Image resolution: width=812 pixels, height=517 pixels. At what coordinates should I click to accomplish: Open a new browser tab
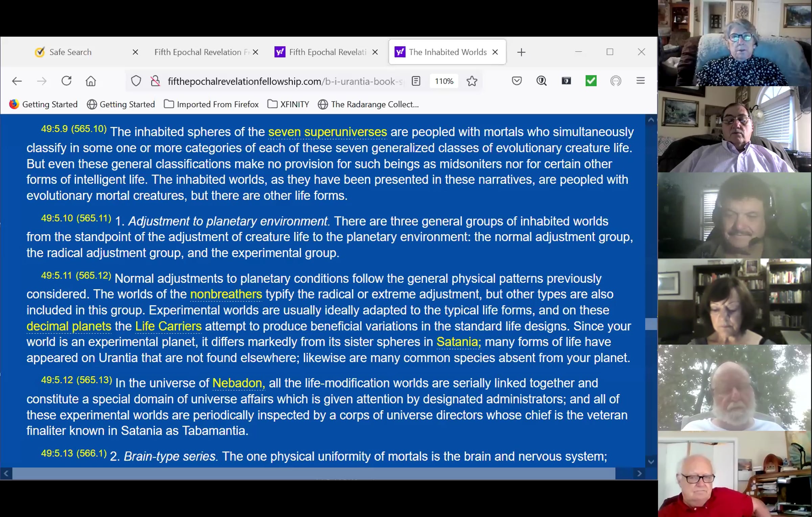pyautogui.click(x=521, y=52)
